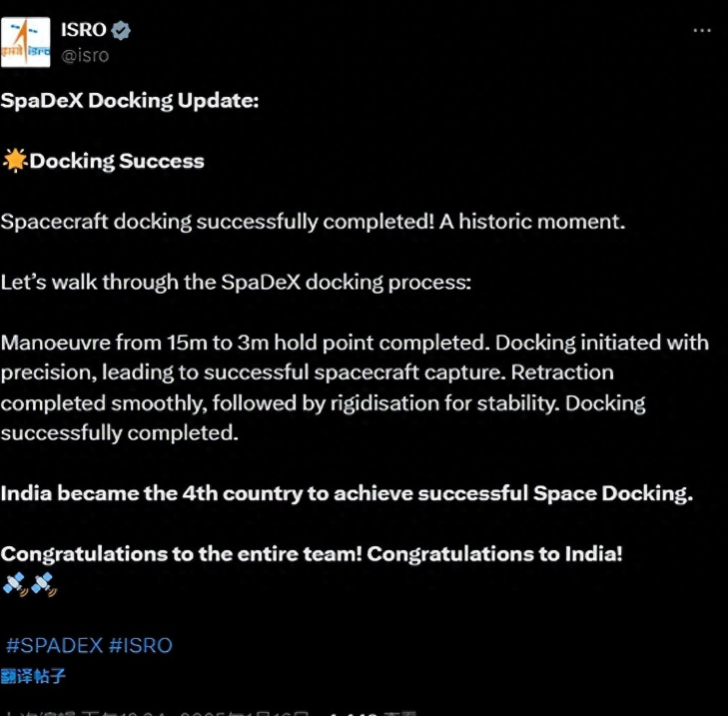Open the ISRO profile avatar
The width and height of the screenshot is (728, 716).
[x=26, y=42]
